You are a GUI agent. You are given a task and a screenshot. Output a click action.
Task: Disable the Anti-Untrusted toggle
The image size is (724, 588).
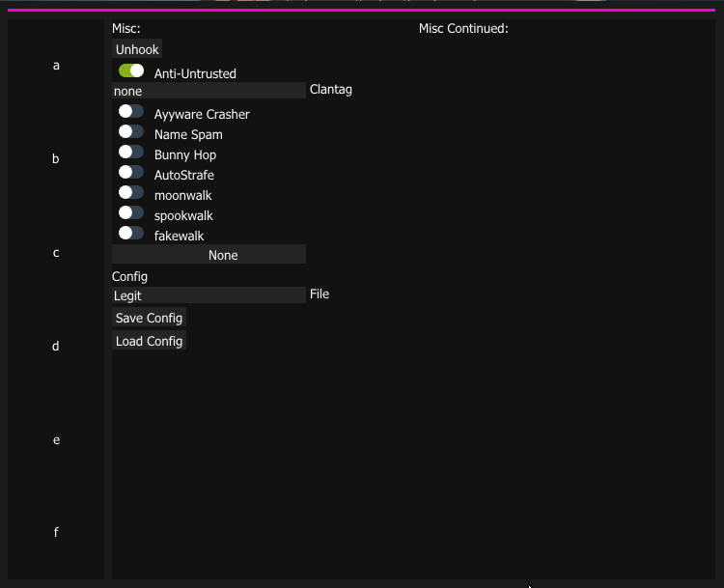[131, 71]
